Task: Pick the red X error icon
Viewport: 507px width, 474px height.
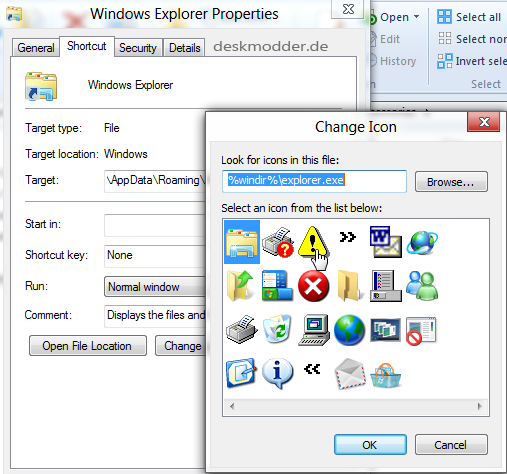Action: click(313, 286)
